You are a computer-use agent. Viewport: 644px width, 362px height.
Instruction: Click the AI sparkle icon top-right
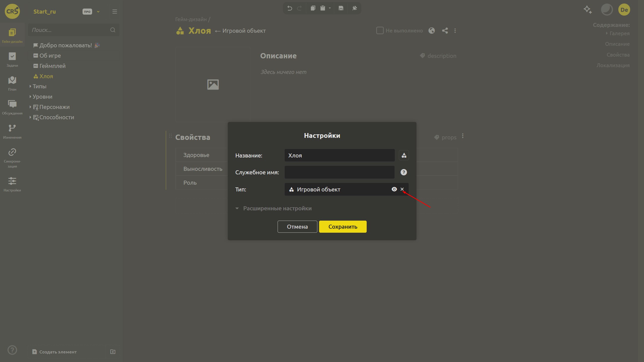(588, 10)
